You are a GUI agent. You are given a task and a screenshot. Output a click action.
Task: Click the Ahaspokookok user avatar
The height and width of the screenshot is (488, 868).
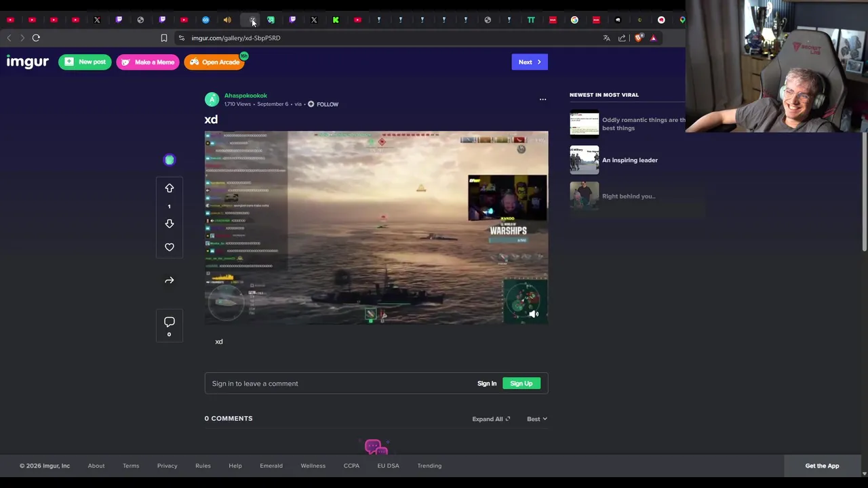[212, 100]
